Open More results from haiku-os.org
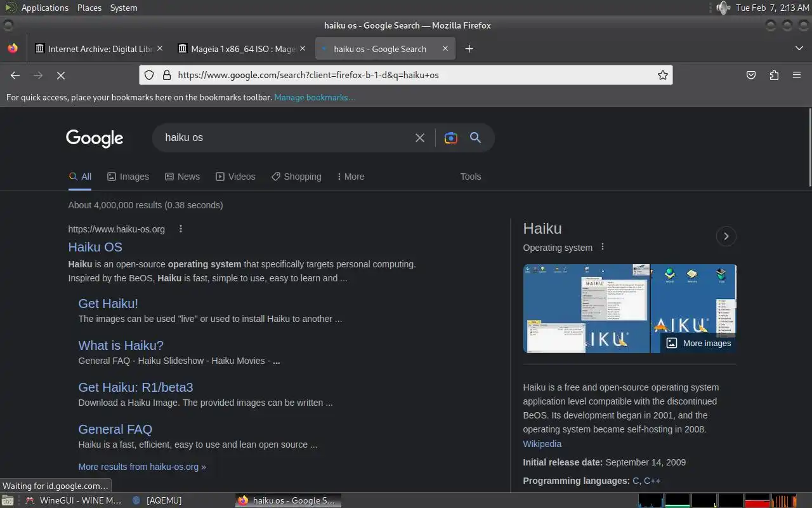This screenshot has width=812, height=508. pyautogui.click(x=142, y=467)
